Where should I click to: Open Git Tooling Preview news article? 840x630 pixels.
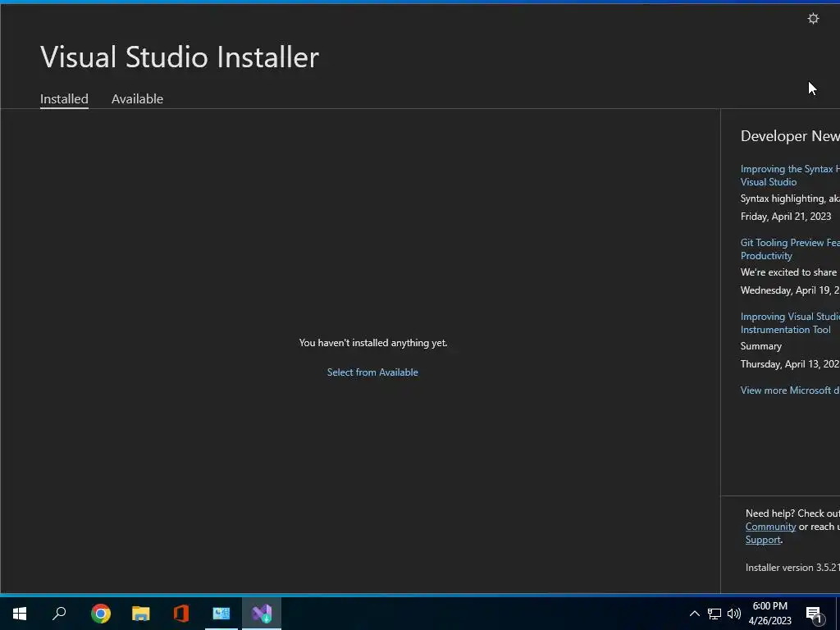pos(790,249)
